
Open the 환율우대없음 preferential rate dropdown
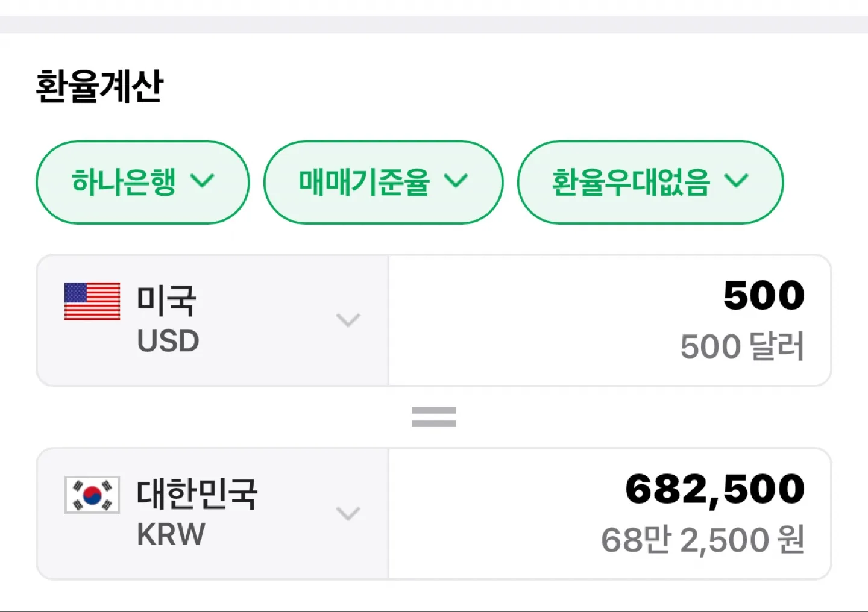(x=650, y=183)
